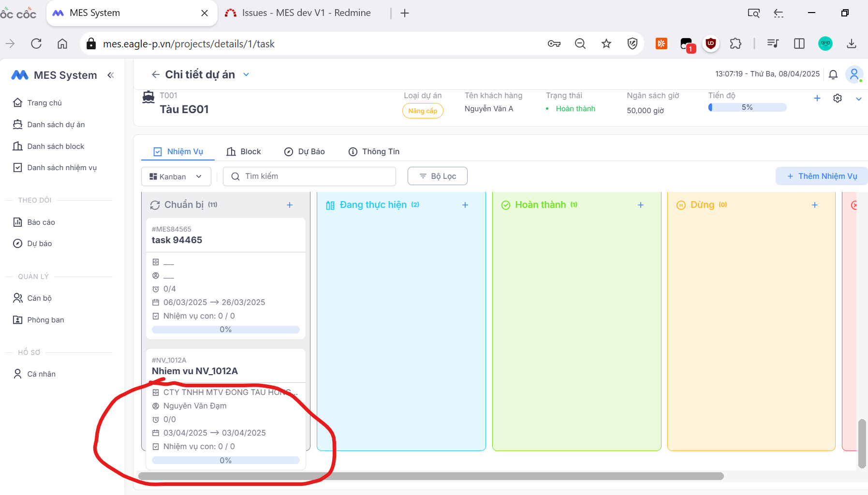Image resolution: width=868 pixels, height=495 pixels.
Task: Click the Tiến độ 5% progress bar
Action: point(747,107)
